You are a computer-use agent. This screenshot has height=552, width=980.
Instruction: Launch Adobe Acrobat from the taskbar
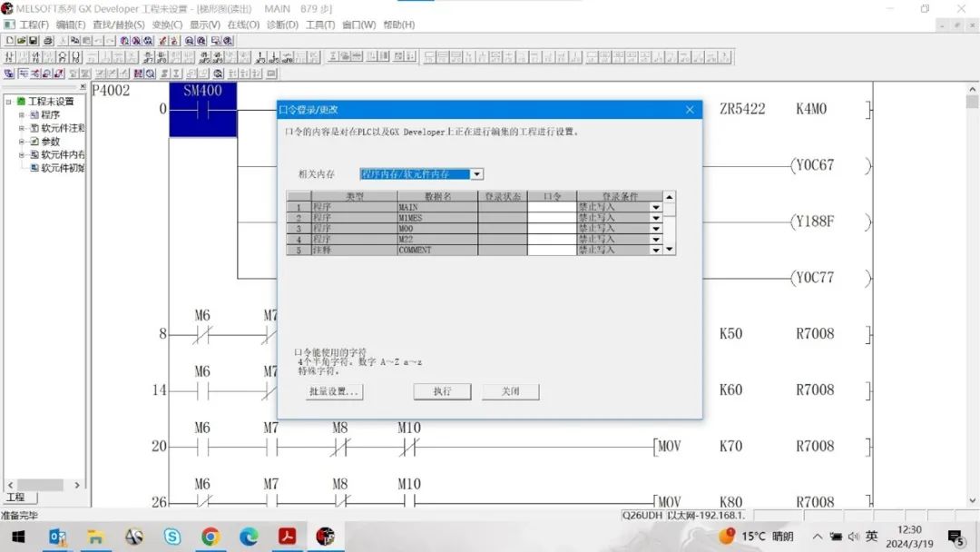[288, 537]
